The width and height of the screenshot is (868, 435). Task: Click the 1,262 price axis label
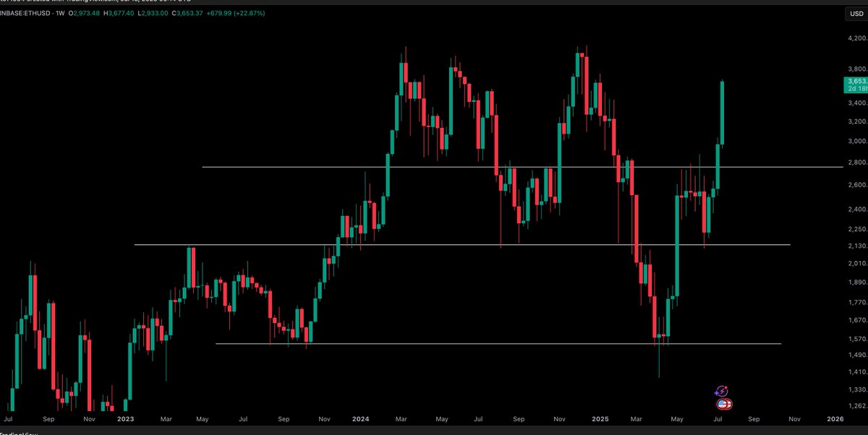click(856, 406)
